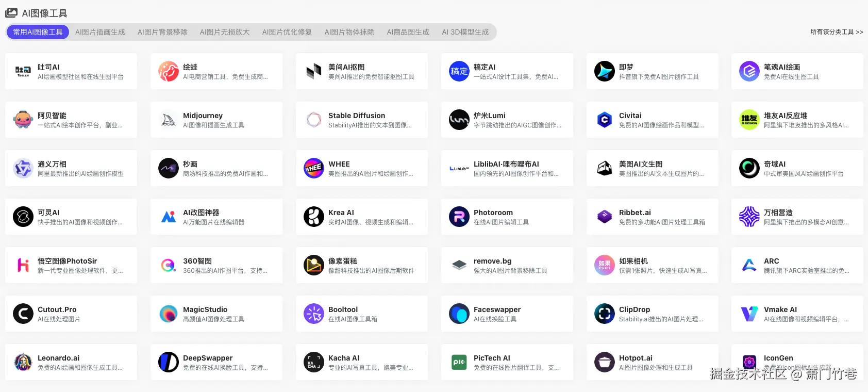This screenshot has width=868, height=392.
Task: Open the 像素蛋糕 title link
Action: point(343,261)
